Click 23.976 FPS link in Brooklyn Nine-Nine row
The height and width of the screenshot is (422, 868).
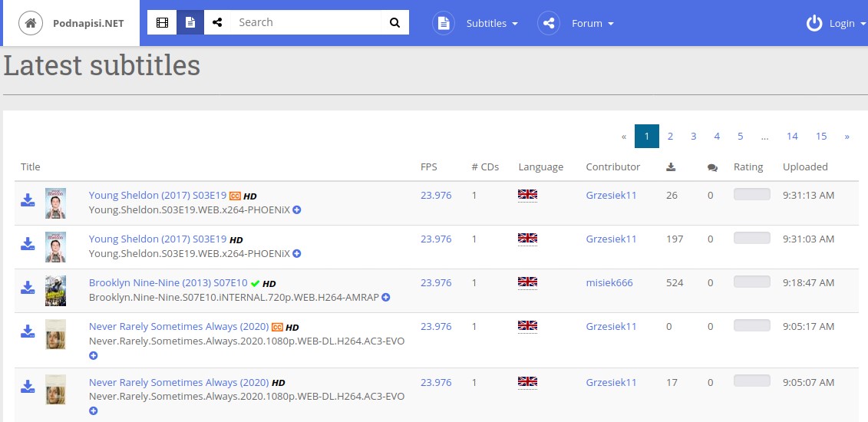coord(436,282)
